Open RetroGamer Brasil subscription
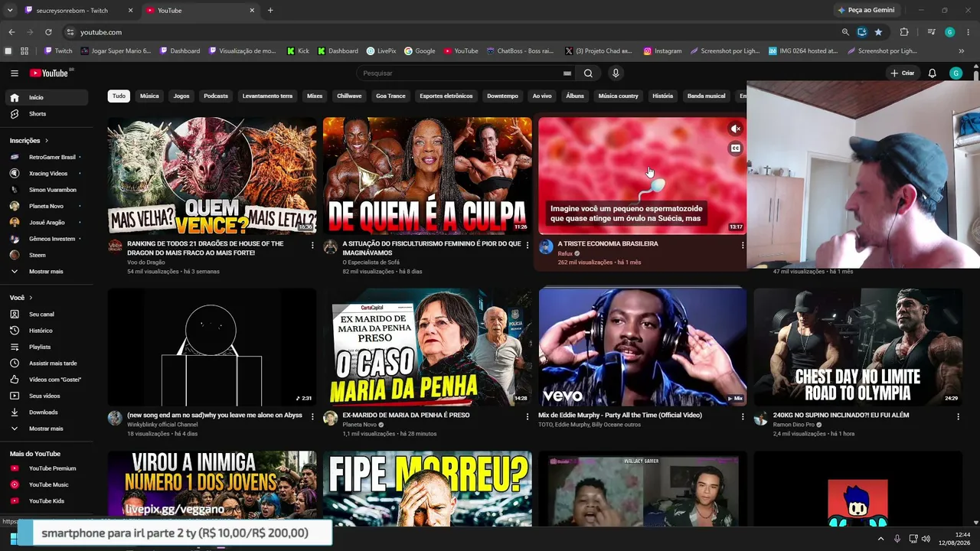The height and width of the screenshot is (551, 980). pyautogui.click(x=47, y=157)
